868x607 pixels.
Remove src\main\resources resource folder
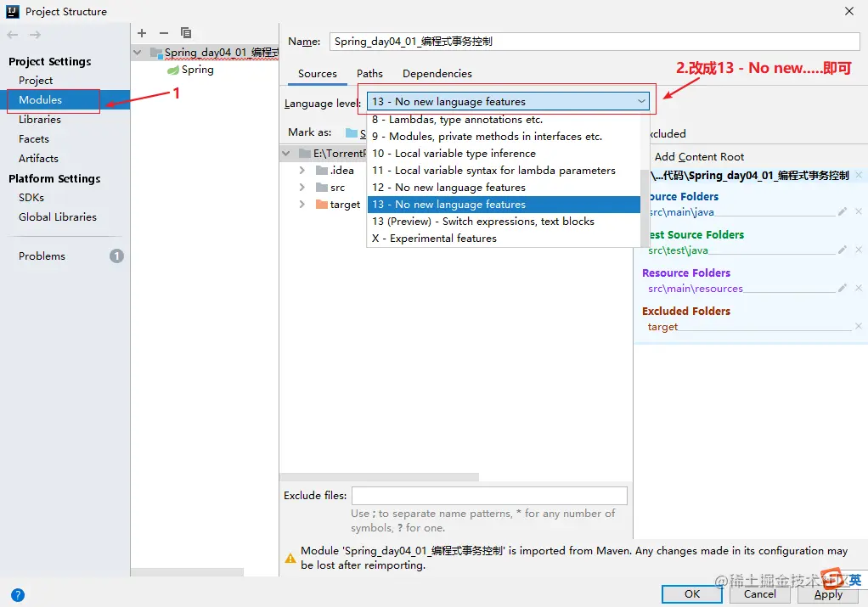pos(858,288)
